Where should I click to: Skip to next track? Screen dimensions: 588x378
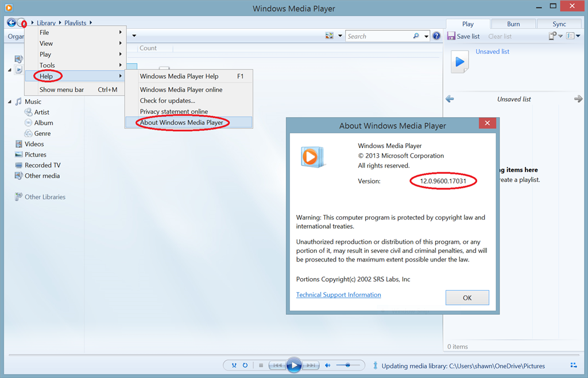coord(311,365)
